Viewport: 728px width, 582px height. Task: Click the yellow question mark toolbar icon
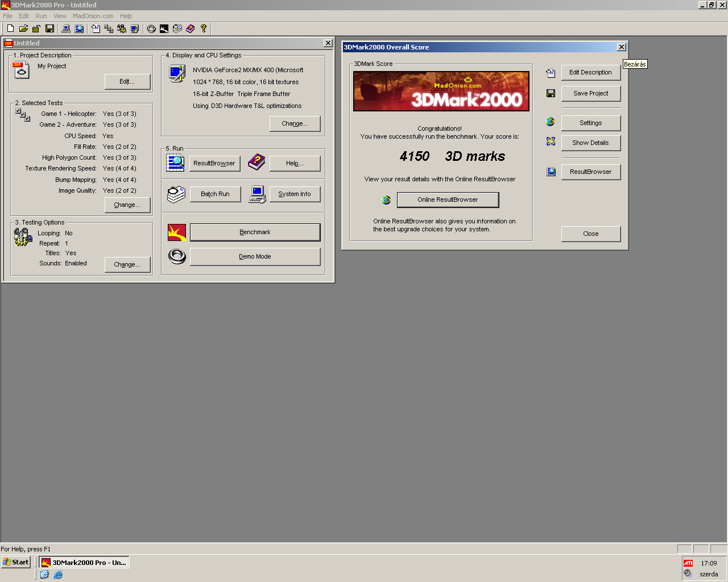(x=204, y=28)
